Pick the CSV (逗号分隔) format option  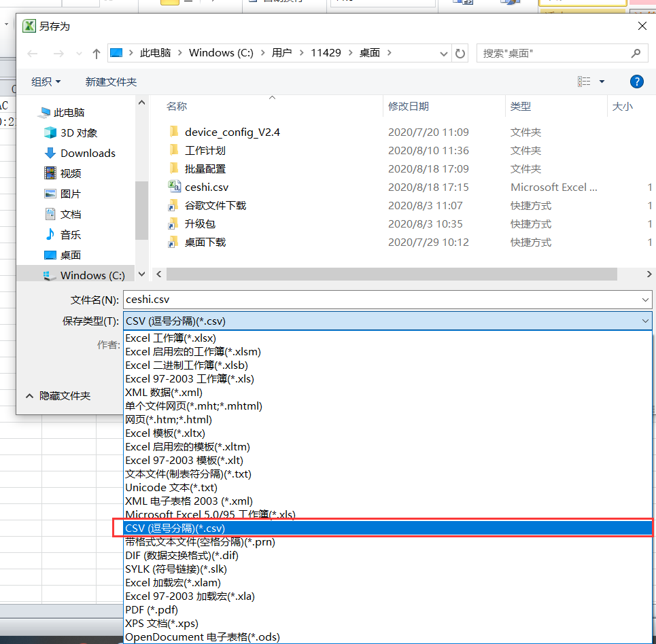pos(175,528)
